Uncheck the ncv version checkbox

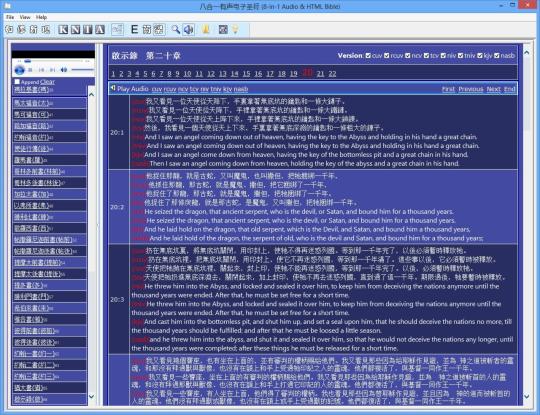pyautogui.click(x=408, y=55)
